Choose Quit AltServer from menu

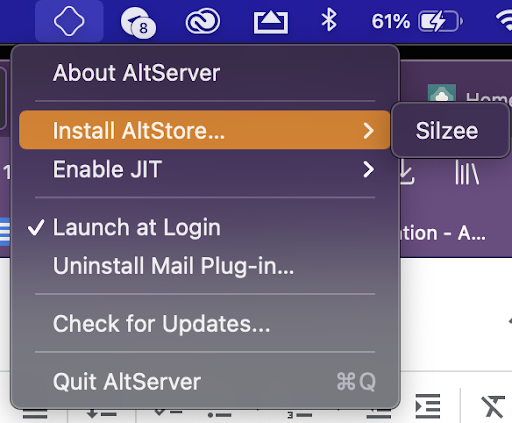205,381
